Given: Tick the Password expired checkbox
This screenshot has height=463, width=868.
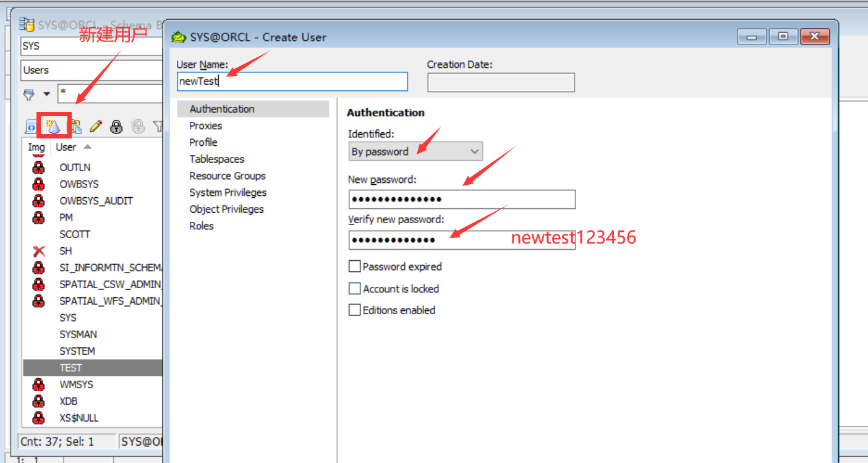Looking at the screenshot, I should (355, 266).
